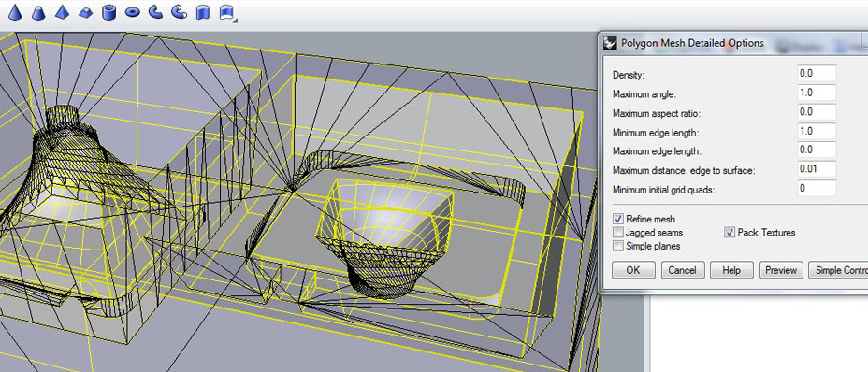The image size is (868, 372).
Task: Click the Preview button
Action: pyautogui.click(x=781, y=270)
